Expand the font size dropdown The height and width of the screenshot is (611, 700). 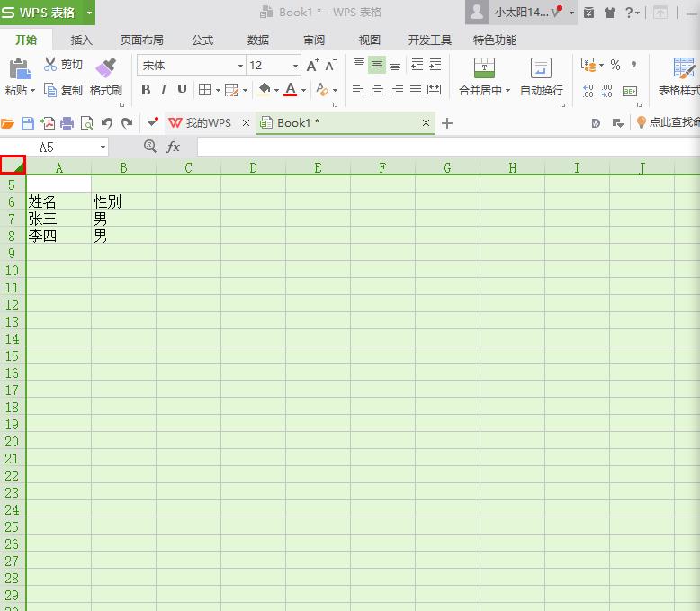pyautogui.click(x=295, y=66)
